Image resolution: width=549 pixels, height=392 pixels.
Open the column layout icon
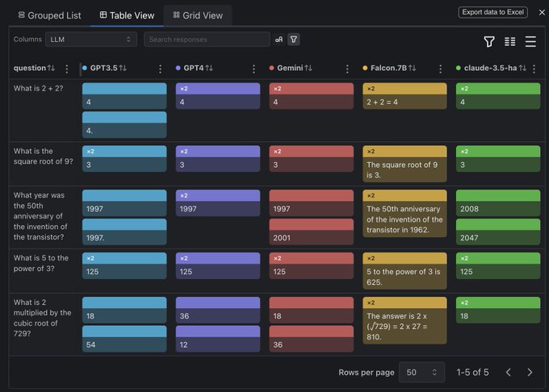509,42
